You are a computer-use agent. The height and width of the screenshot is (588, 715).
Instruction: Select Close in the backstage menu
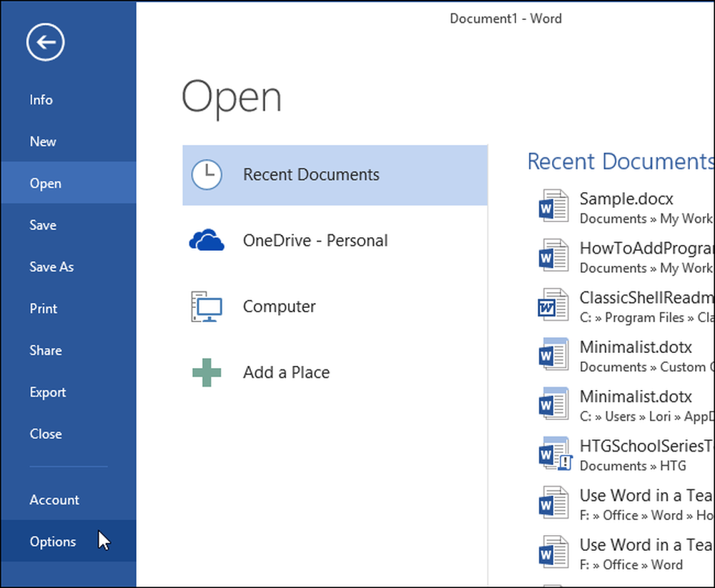click(x=69, y=434)
